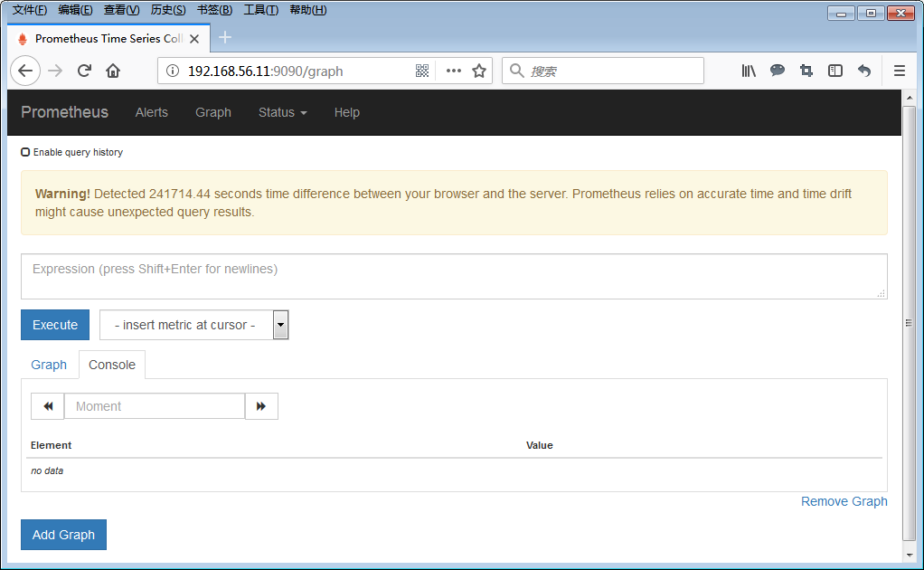This screenshot has width=924, height=570.
Task: Click the scrollbar up arrow
Action: (910, 97)
